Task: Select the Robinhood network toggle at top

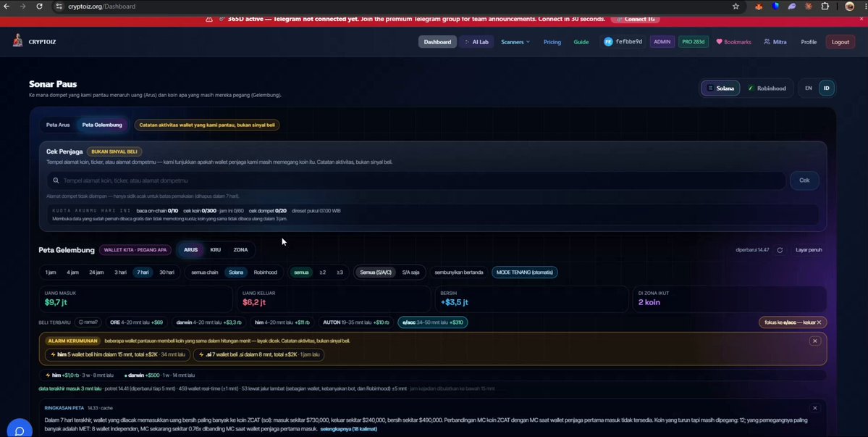Action: pos(767,88)
